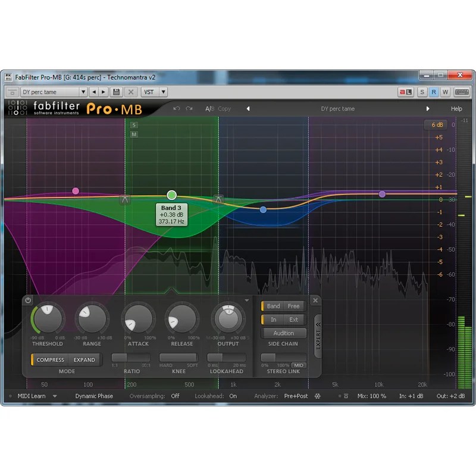This screenshot has width=476, height=476.
Task: Solo Band 3 with the S button
Action: pyautogui.click(x=134, y=125)
